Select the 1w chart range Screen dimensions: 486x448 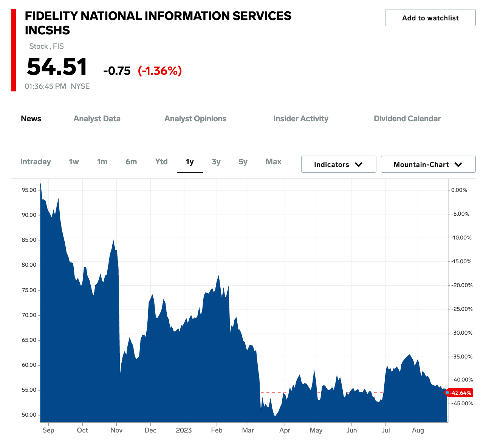74,162
